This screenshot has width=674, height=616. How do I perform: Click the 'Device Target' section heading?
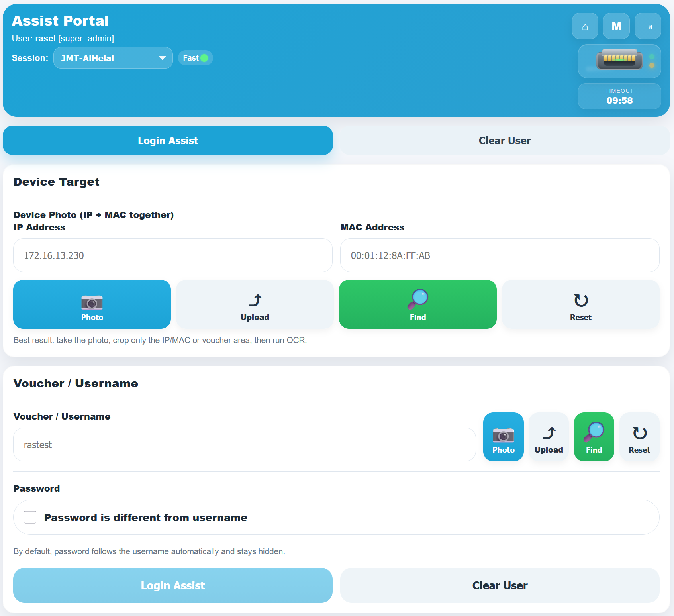tap(57, 182)
